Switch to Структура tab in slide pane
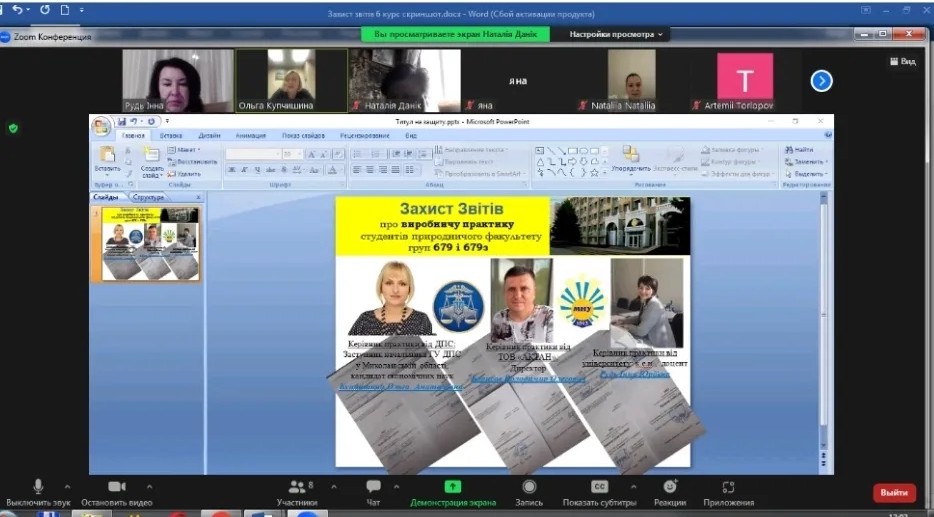934x517 pixels. pos(148,197)
